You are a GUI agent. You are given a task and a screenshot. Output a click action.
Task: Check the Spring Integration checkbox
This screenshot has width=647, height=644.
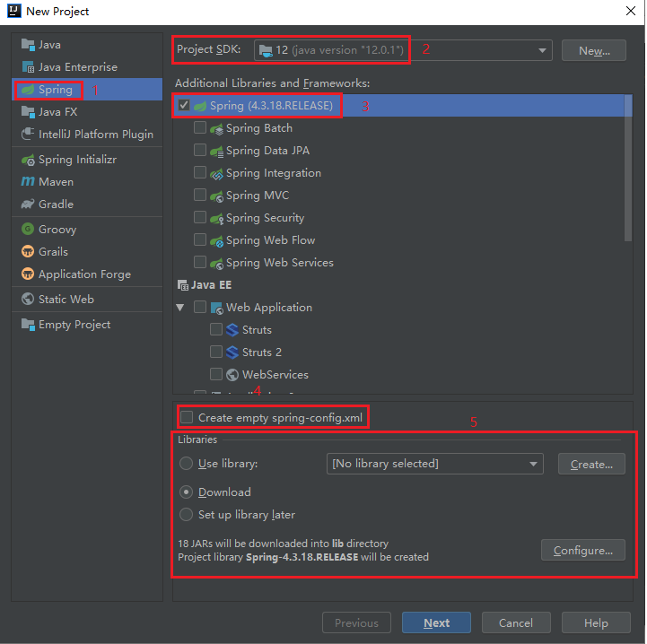click(x=200, y=172)
